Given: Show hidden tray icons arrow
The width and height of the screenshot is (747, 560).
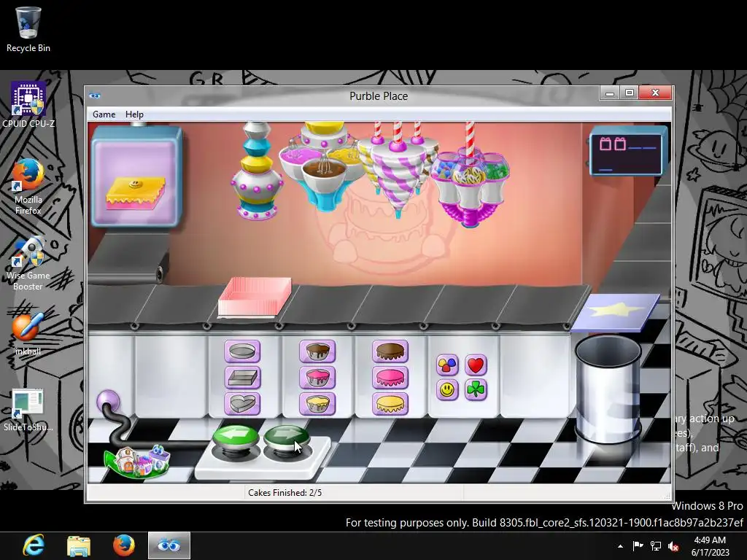Looking at the screenshot, I should [x=620, y=546].
